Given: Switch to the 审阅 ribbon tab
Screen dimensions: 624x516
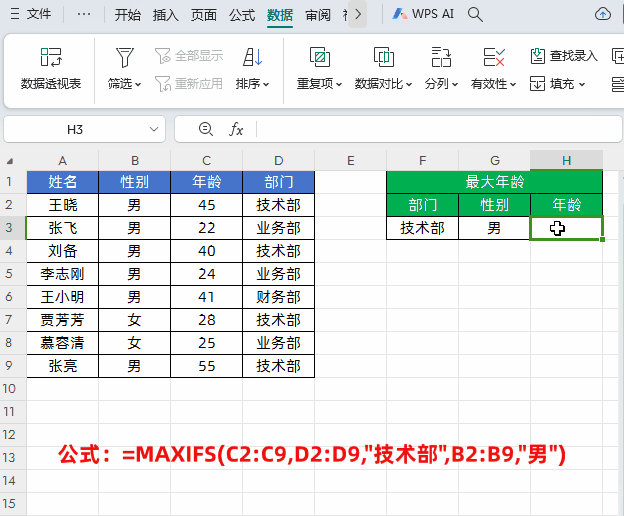Looking at the screenshot, I should (x=318, y=15).
